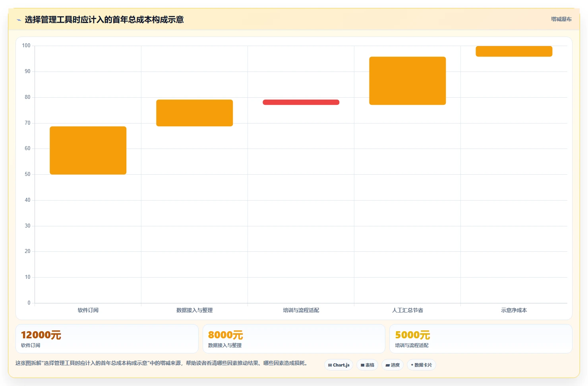Click the 12000元 value card
This screenshot has width=588, height=386.
[107, 339]
